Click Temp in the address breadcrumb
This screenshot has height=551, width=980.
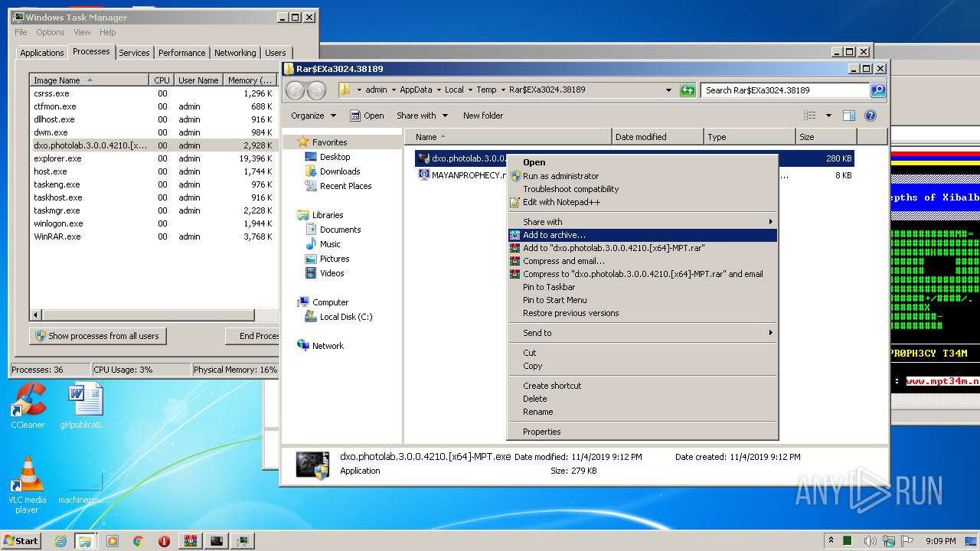point(486,90)
